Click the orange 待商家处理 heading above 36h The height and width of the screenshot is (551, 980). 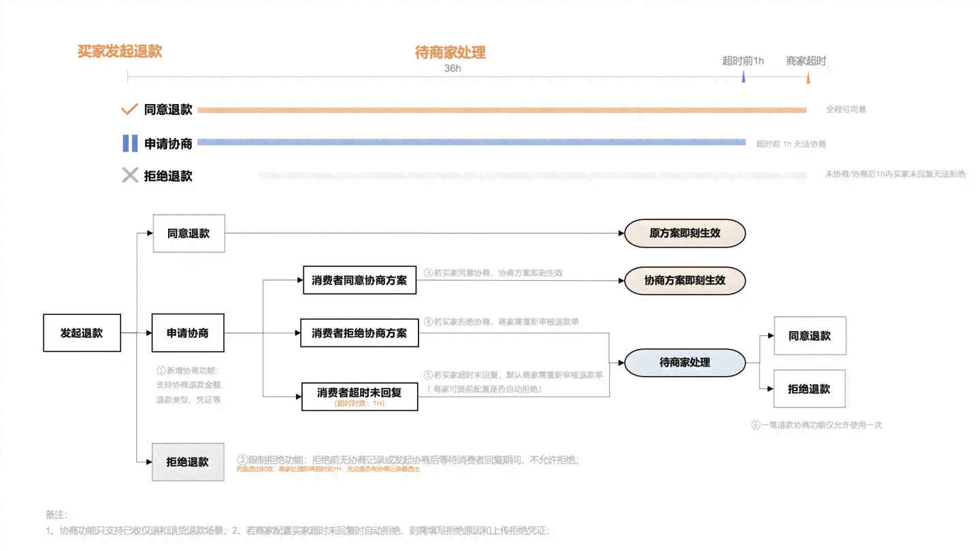pos(451,52)
